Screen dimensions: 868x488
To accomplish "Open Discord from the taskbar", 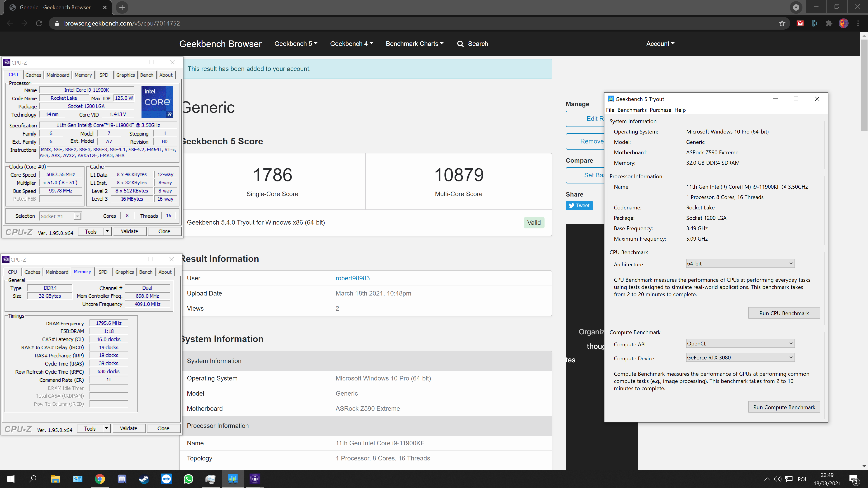I will click(x=122, y=479).
